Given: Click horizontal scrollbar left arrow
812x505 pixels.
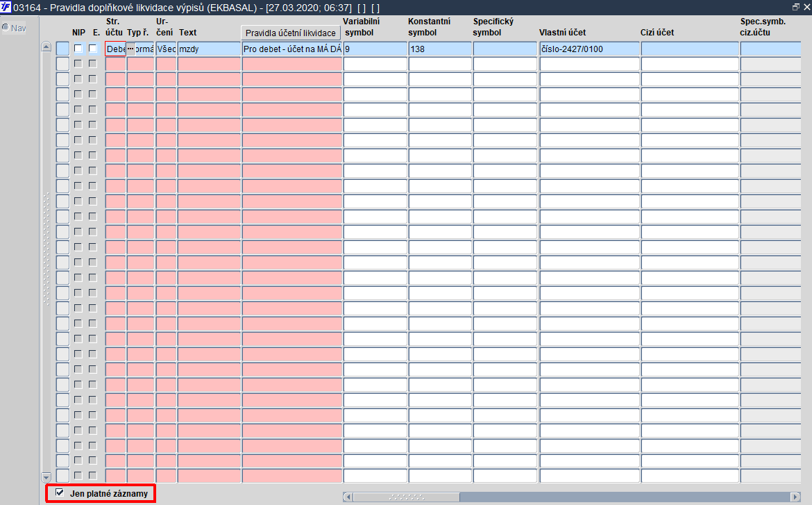Looking at the screenshot, I should click(348, 497).
